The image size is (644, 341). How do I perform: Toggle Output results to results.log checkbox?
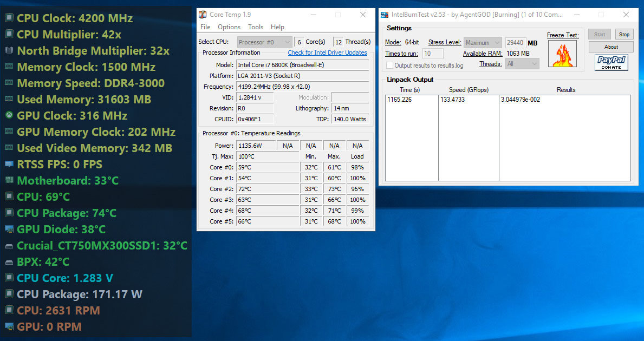pyautogui.click(x=389, y=65)
